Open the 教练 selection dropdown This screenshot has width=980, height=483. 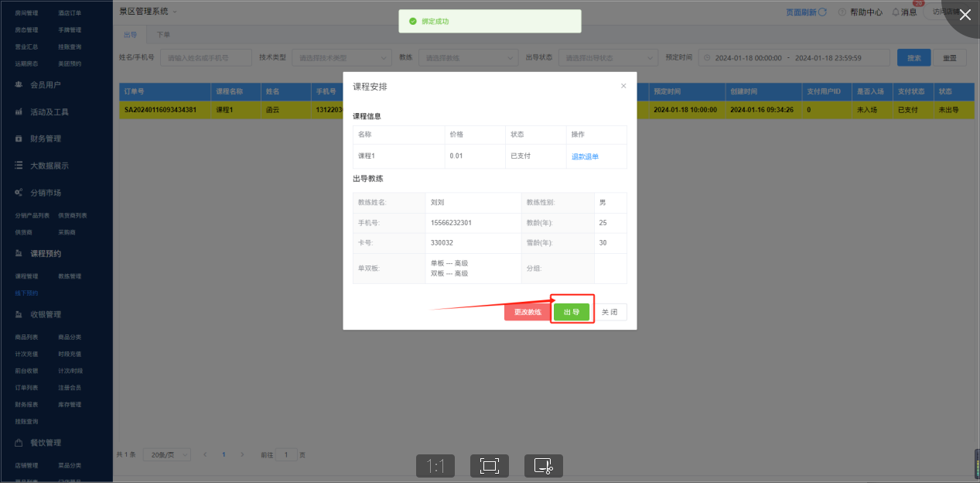tap(468, 58)
